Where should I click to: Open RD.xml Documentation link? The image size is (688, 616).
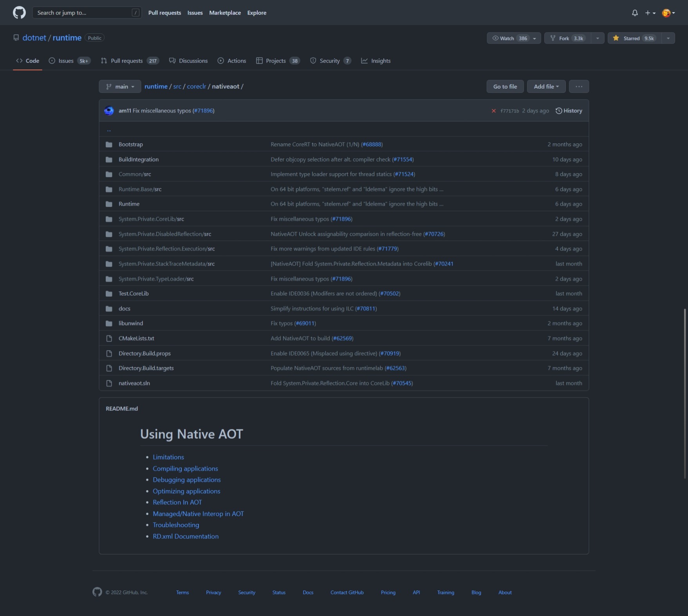(x=186, y=536)
